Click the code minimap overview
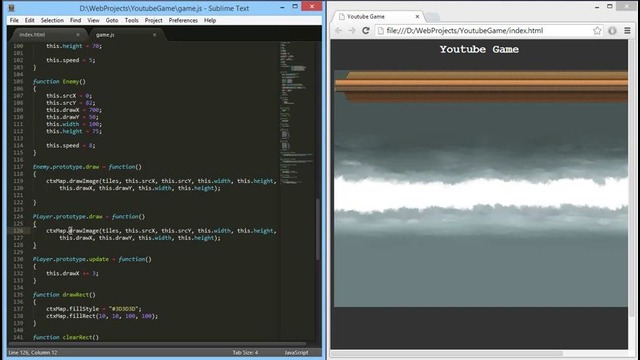Screen dimensions: 640x360 click(297, 114)
